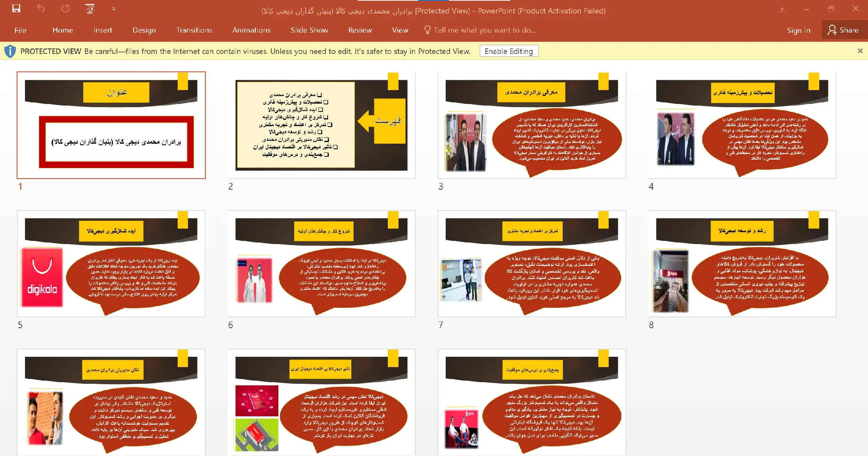The height and width of the screenshot is (456, 868).
Task: Select slide 5 with digikala logo
Action: pyautogui.click(x=111, y=264)
